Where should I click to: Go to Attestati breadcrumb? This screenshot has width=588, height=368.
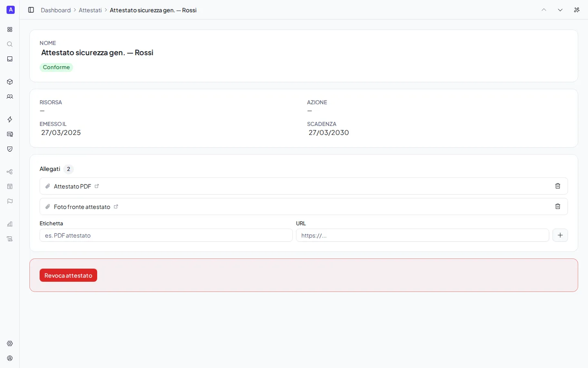[90, 10]
